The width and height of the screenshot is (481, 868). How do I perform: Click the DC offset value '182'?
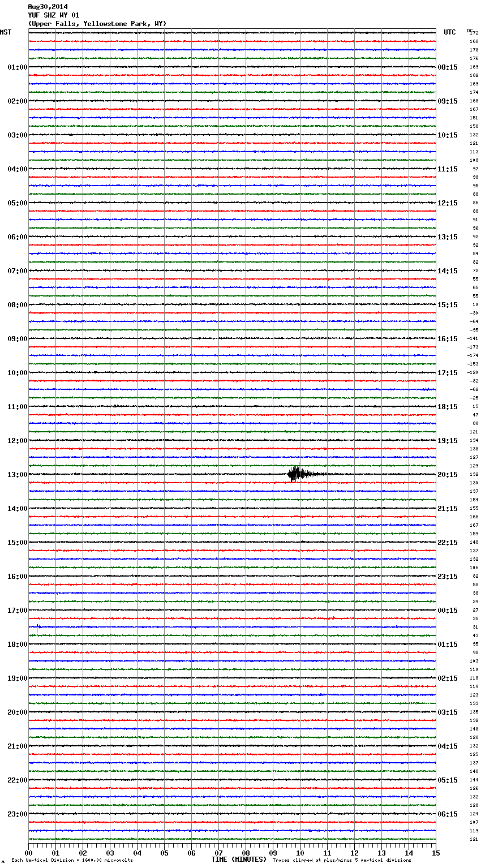474,75
